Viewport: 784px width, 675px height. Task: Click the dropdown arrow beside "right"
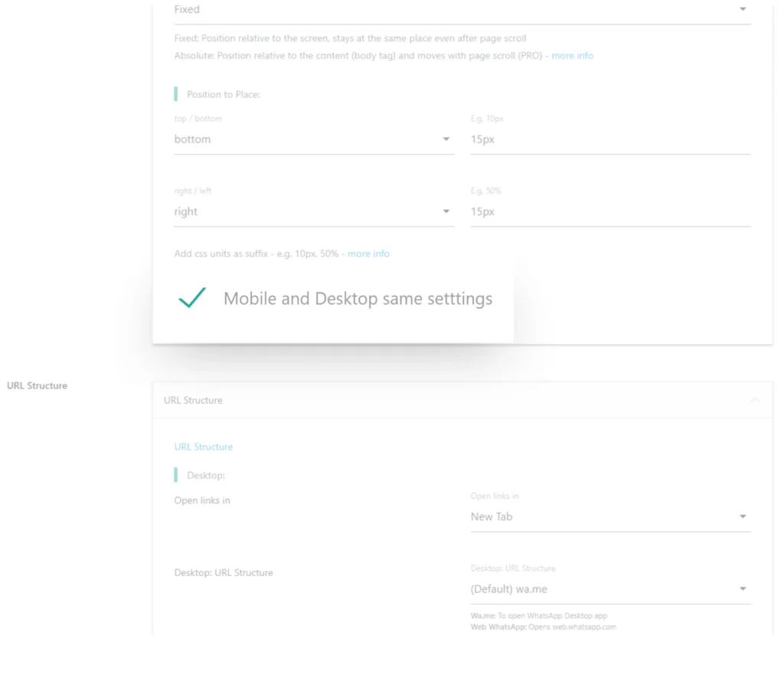click(x=446, y=211)
